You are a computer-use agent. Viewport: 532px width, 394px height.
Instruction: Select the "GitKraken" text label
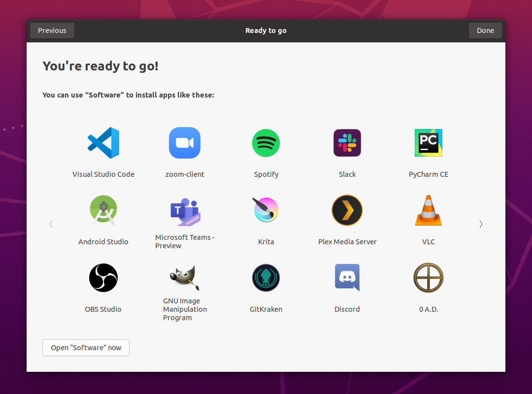point(266,309)
